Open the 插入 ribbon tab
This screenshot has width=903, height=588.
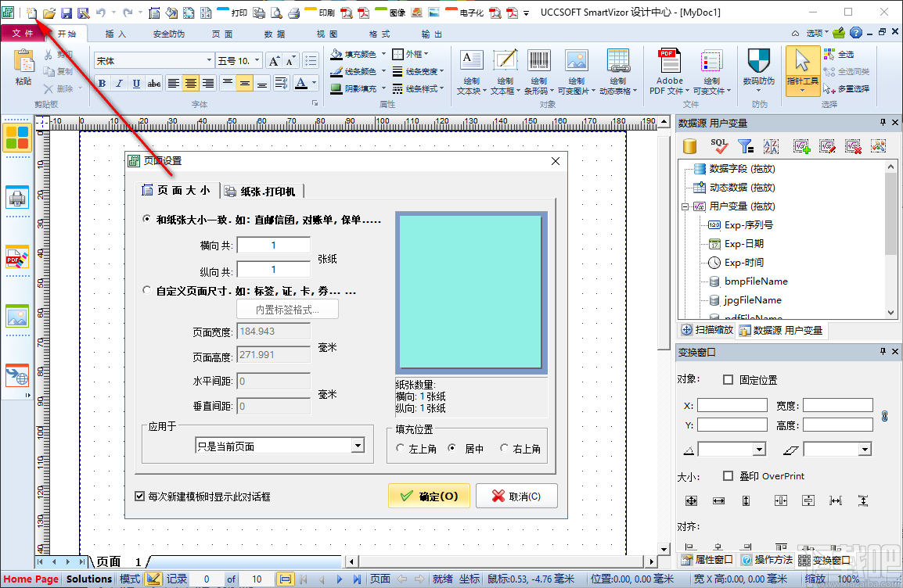click(114, 34)
